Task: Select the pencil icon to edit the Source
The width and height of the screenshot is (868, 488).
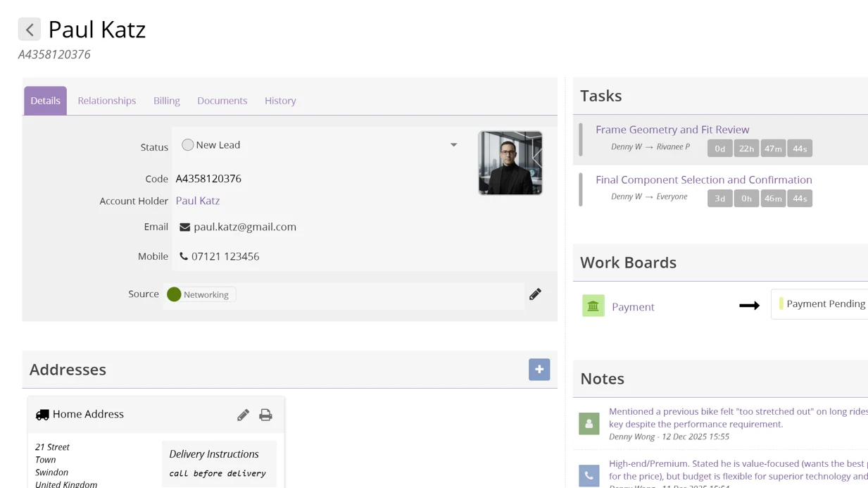Action: click(535, 294)
